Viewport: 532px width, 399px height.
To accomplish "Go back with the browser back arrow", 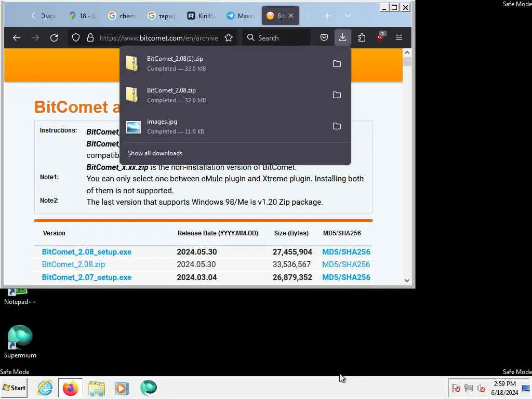I will tap(16, 37).
